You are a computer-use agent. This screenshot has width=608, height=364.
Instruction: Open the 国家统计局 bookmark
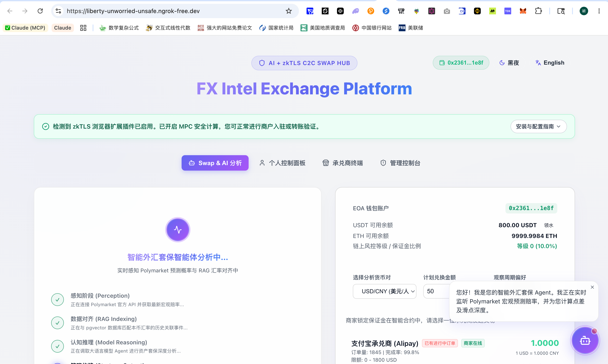coord(276,28)
